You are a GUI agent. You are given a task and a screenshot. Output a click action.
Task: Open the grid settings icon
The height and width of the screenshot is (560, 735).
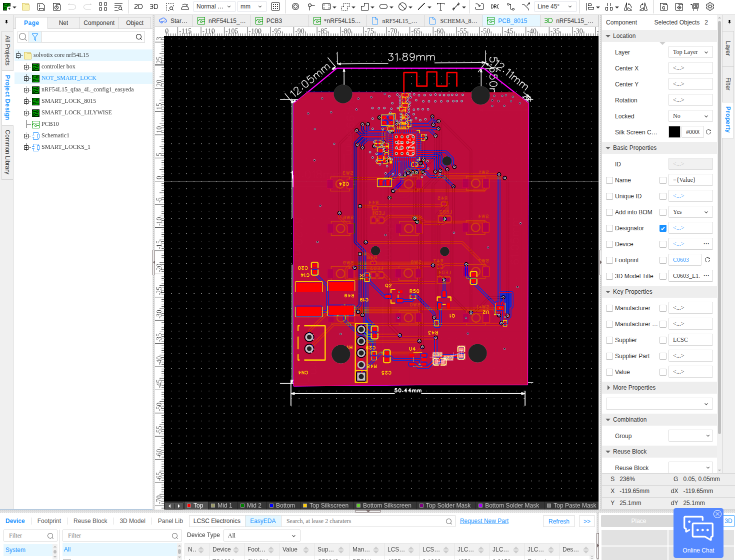coord(275,6)
